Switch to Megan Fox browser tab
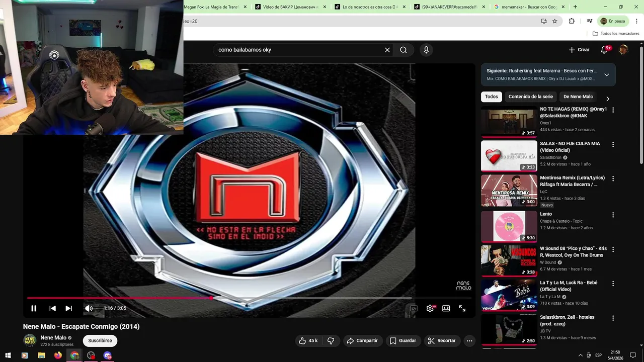The image size is (644, 362). pos(211,7)
